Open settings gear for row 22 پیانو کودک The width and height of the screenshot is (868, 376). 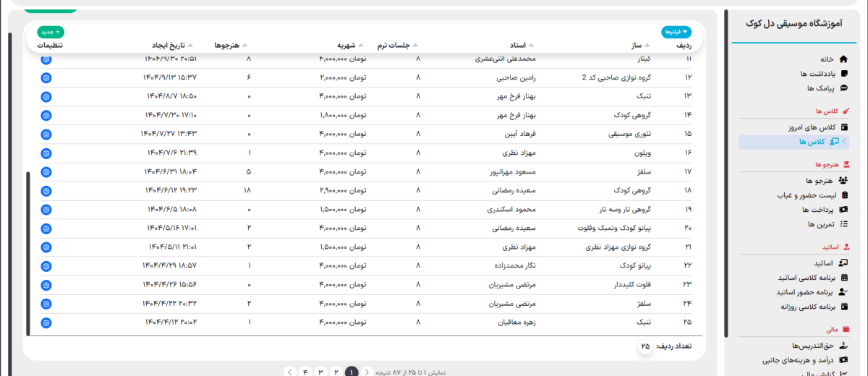[x=46, y=265]
